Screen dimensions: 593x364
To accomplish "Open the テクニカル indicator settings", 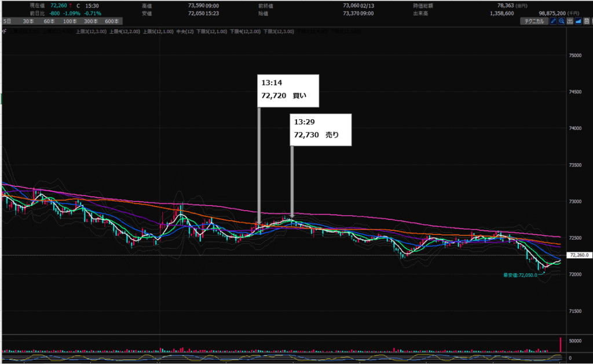I will 533,21.
